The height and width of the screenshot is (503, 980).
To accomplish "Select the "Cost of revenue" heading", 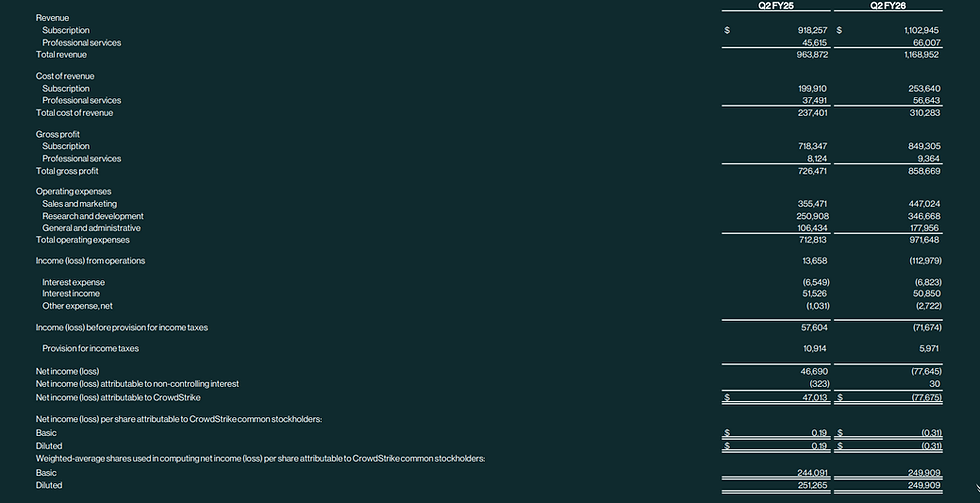I will tap(65, 76).
